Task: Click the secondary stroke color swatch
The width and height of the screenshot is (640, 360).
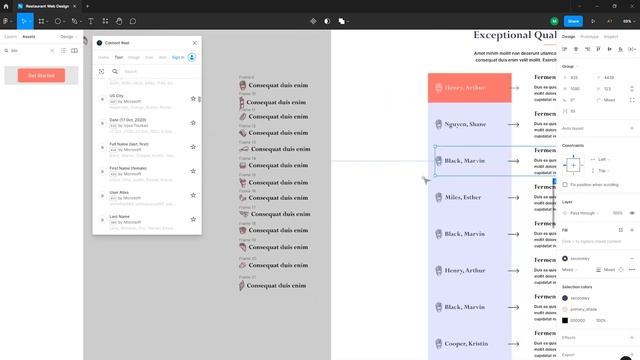Action: coord(565,258)
